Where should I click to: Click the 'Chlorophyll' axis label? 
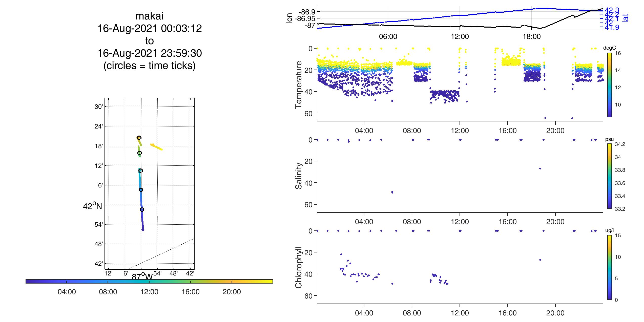(299, 267)
